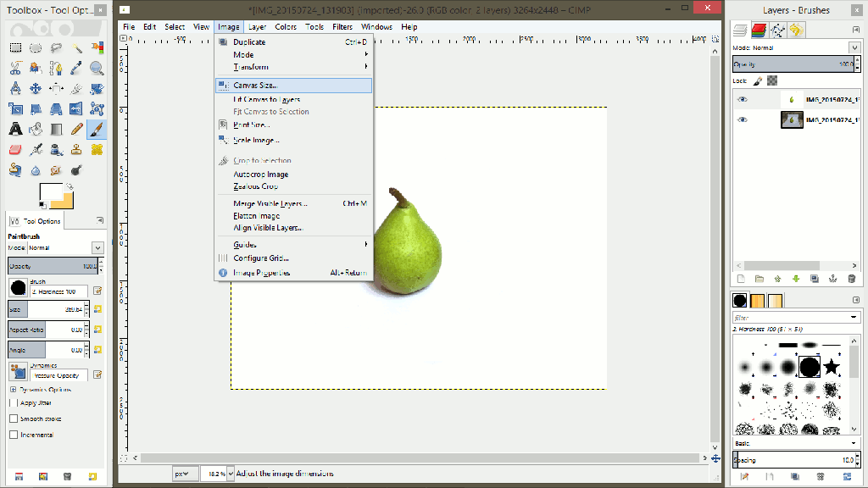The image size is (868, 488).
Task: Open the brush filter tag dropdown
Action: [854, 318]
